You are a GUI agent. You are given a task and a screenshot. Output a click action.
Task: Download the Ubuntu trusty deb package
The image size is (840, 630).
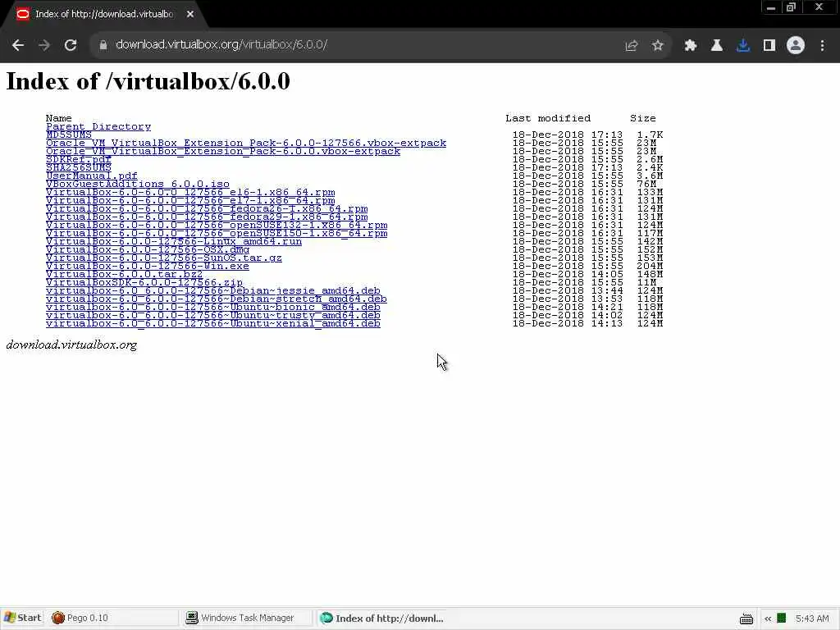tap(213, 316)
